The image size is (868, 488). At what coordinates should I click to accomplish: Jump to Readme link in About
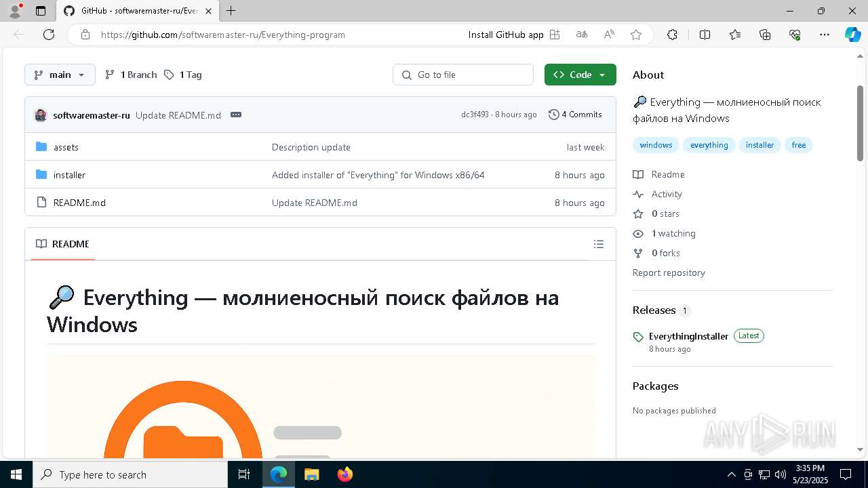point(658,174)
